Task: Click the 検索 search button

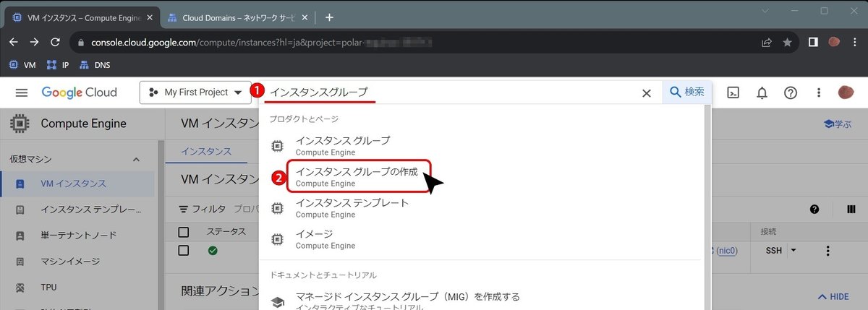Action: tap(687, 92)
